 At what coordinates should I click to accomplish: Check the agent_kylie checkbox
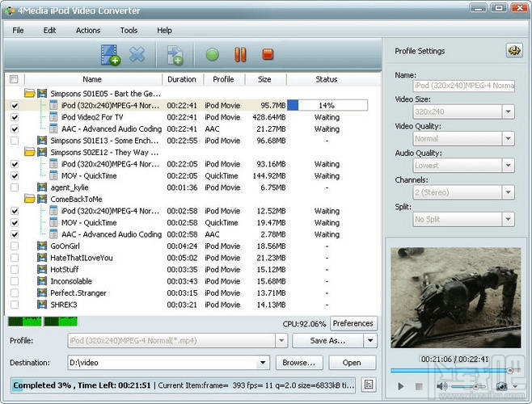[x=14, y=187]
